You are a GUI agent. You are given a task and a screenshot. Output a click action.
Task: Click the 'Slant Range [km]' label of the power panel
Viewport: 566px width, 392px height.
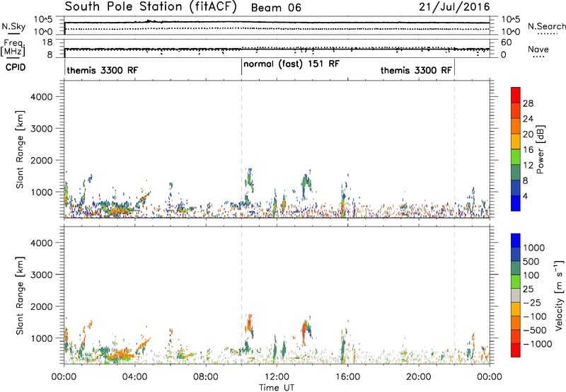pos(21,149)
